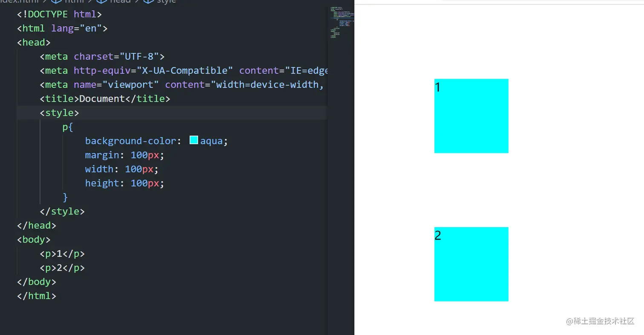644x335 pixels.
Task: Place cursor on the html lang="en" line
Action: tap(62, 29)
